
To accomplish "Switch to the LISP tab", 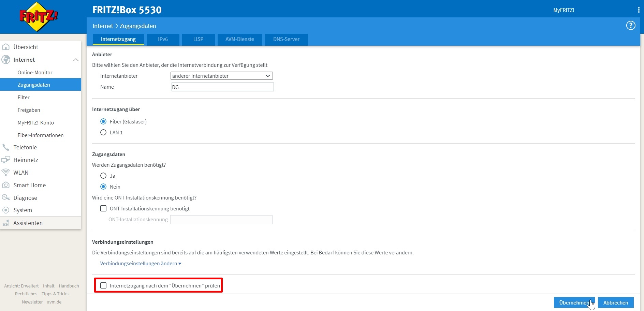I will pyautogui.click(x=198, y=39).
